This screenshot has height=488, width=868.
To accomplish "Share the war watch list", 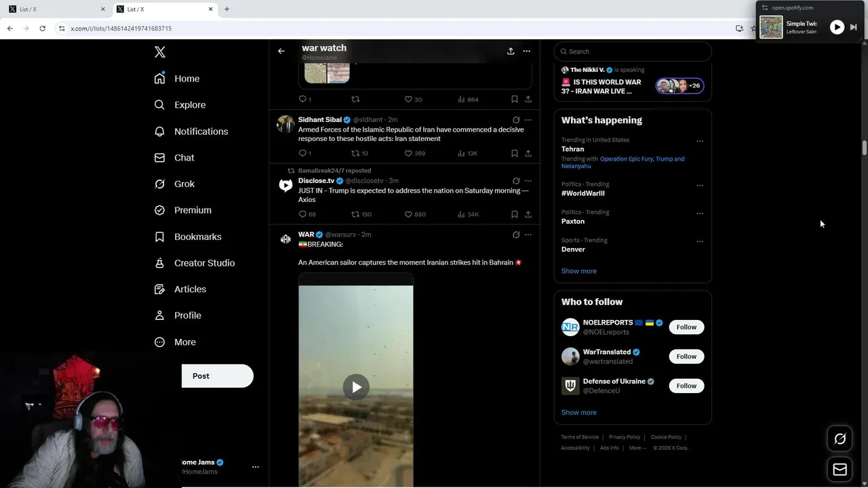I will pos(511,51).
